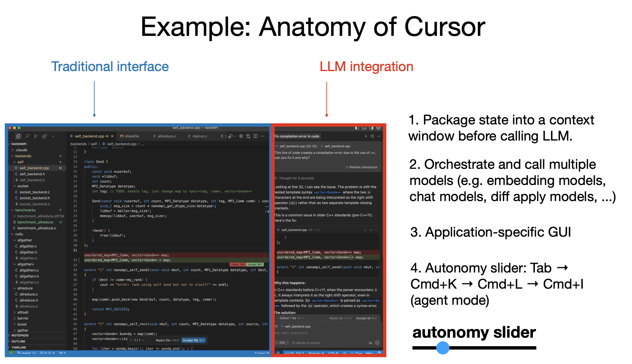Open benchmark_allreduce.c file
Image resolution: width=632 pixels, height=364 pixels.
tap(37, 228)
